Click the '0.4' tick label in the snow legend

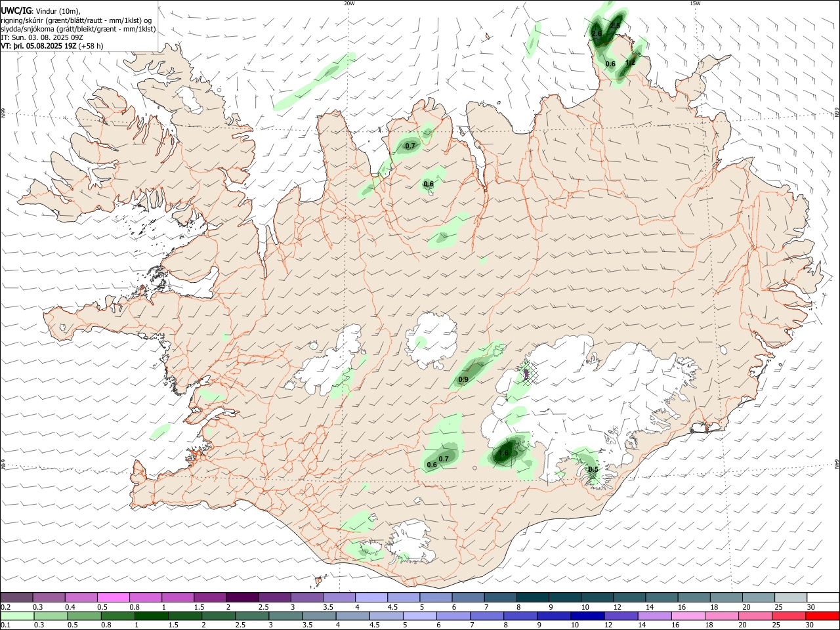[x=70, y=607]
